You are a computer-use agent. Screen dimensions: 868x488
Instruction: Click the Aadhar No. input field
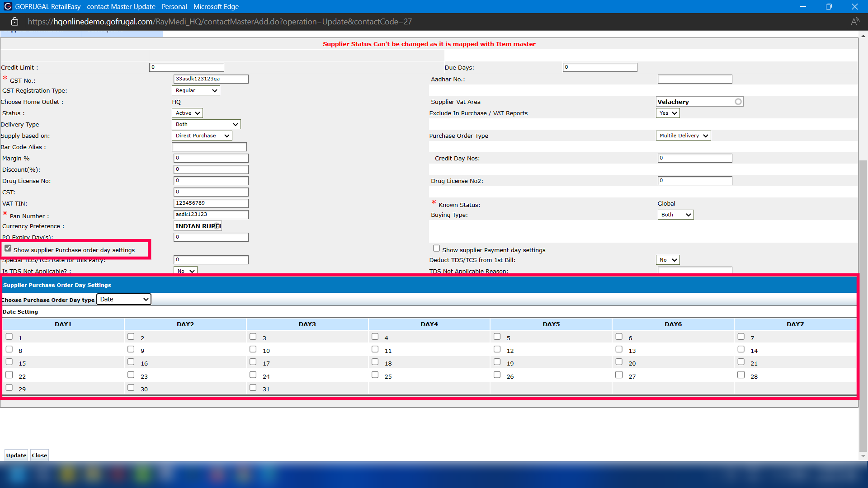click(x=694, y=79)
